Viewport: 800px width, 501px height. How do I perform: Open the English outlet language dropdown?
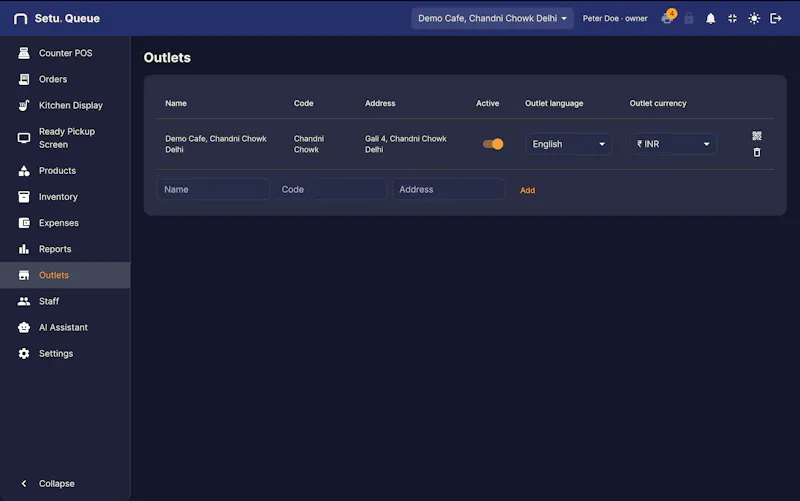coord(568,144)
